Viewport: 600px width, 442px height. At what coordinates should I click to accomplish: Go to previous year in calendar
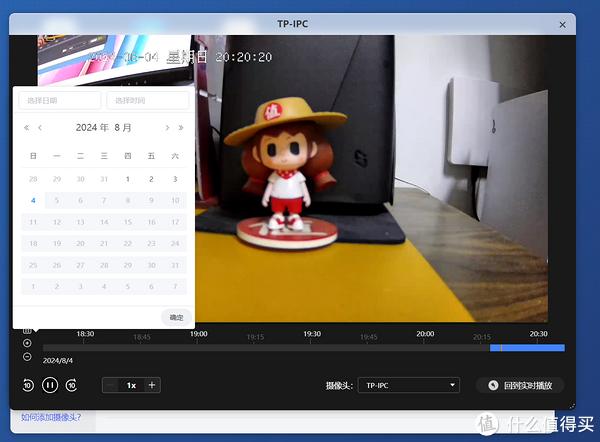pos(26,127)
